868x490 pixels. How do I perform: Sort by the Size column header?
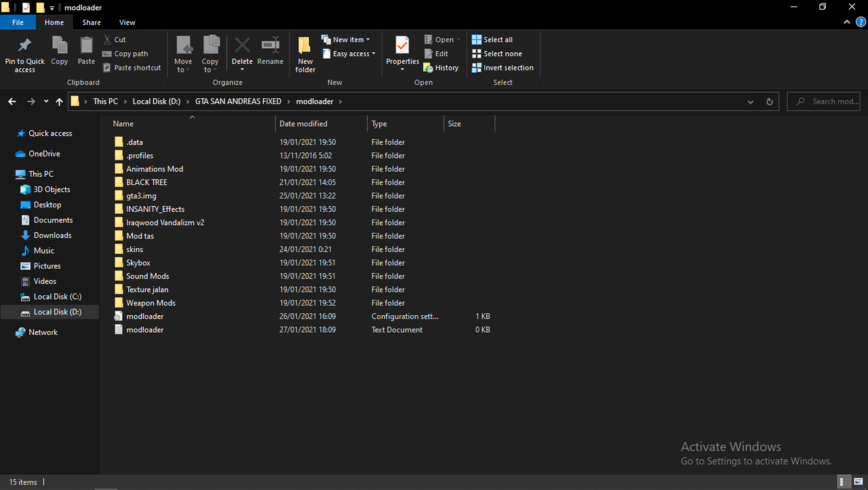coord(469,124)
